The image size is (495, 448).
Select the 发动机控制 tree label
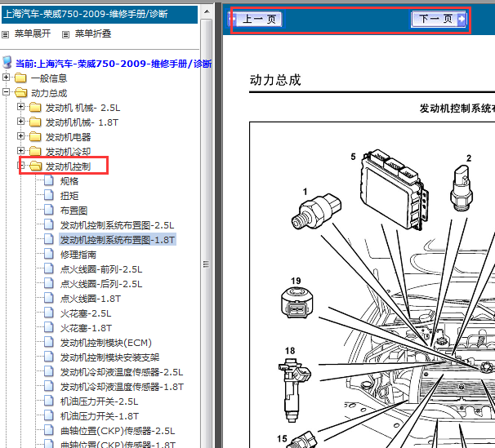coord(68,166)
